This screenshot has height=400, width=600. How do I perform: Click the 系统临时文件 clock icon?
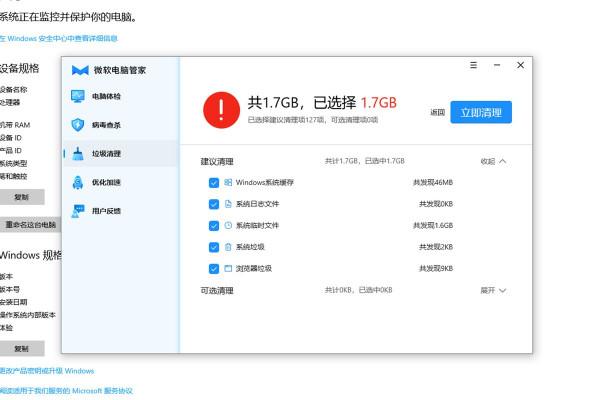(228, 225)
